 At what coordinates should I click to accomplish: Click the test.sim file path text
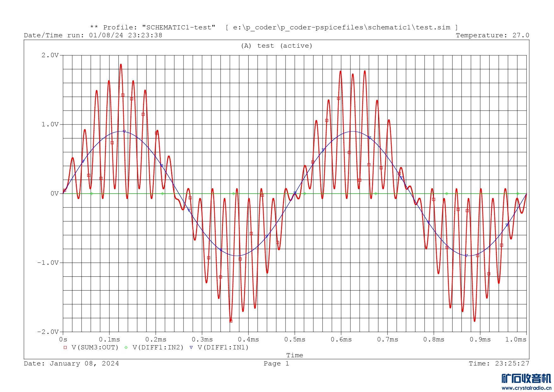point(341,27)
